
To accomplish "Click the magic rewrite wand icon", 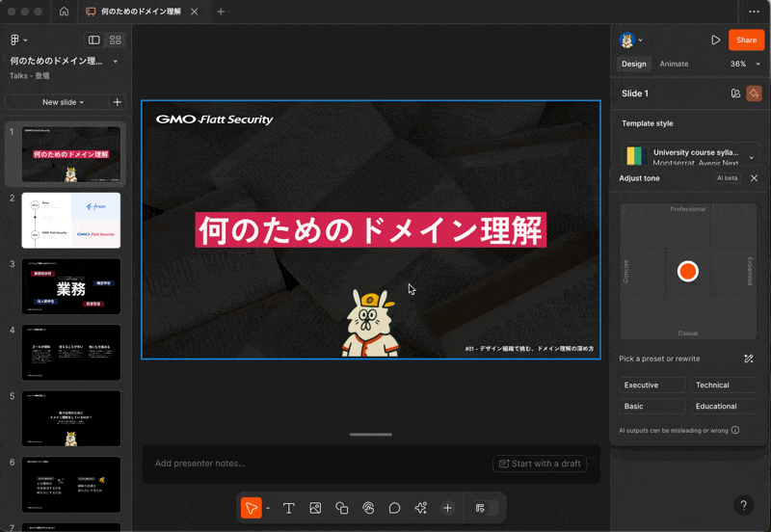I will pos(749,359).
